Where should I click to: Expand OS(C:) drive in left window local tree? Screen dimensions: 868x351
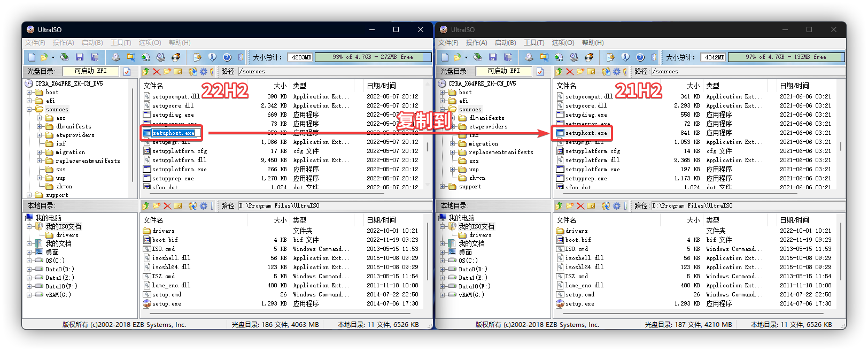pyautogui.click(x=29, y=261)
